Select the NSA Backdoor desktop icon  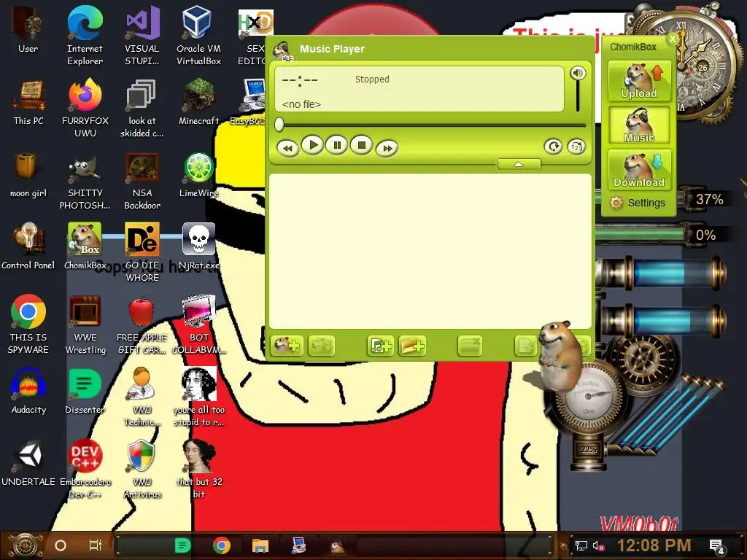point(142,181)
